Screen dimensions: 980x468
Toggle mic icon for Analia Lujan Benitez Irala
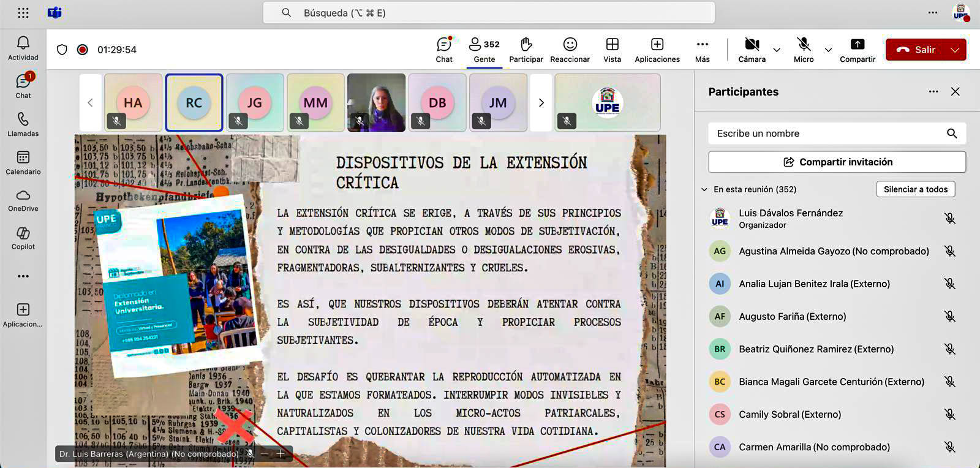950,284
